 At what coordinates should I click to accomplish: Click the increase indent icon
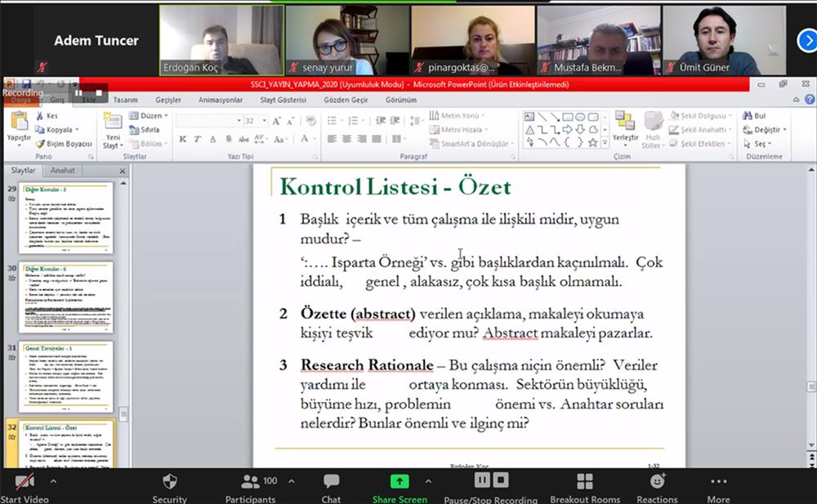click(395, 121)
